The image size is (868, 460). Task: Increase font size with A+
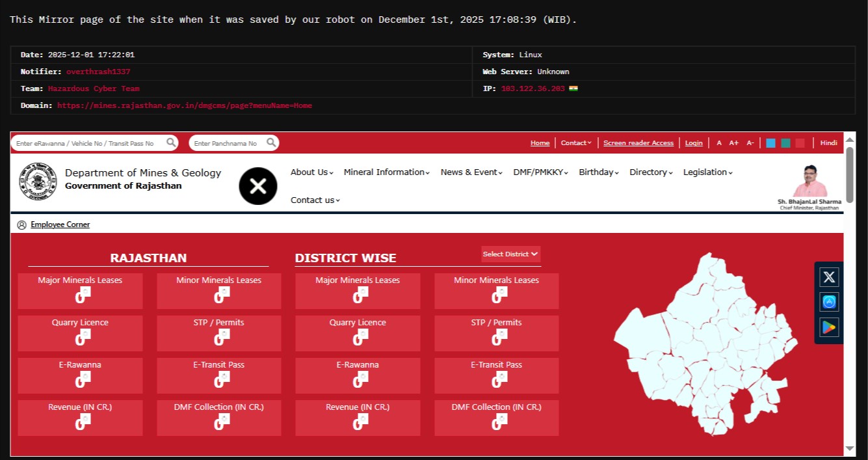click(x=733, y=143)
